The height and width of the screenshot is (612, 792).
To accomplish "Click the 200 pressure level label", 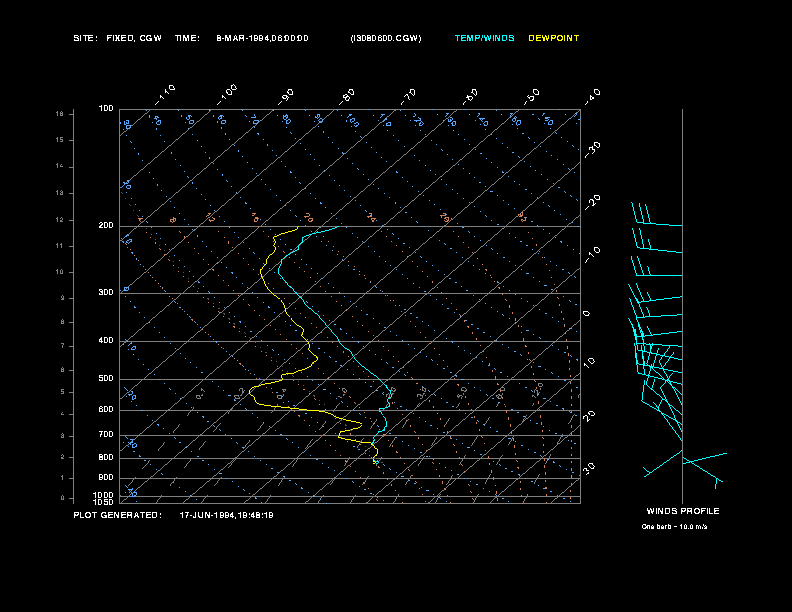I will [x=106, y=225].
